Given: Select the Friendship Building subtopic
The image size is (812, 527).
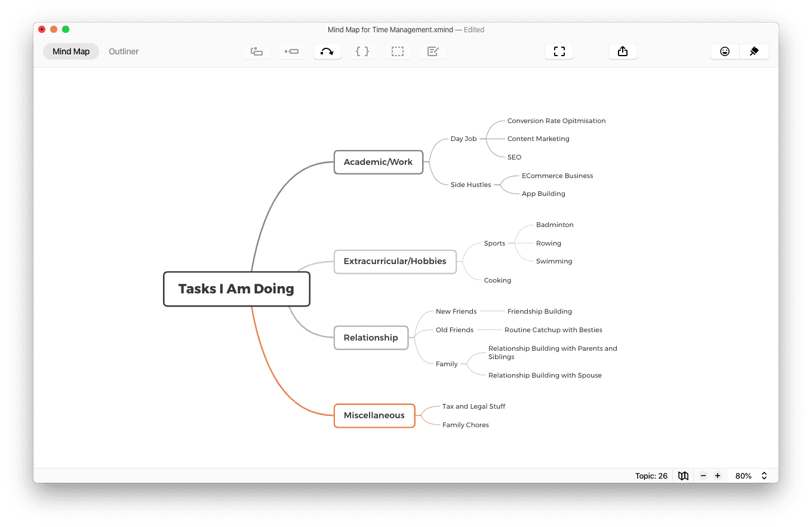Looking at the screenshot, I should 540,311.
